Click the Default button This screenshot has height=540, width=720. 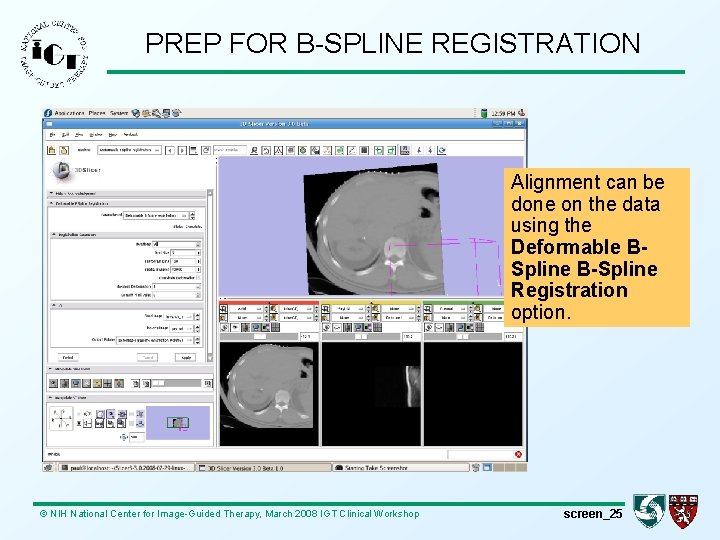(68, 357)
